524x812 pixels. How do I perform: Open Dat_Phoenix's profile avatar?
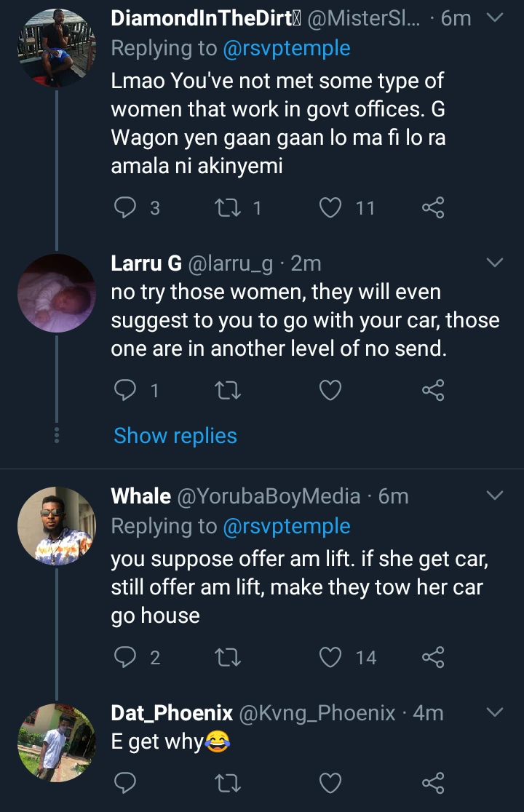click(56, 743)
